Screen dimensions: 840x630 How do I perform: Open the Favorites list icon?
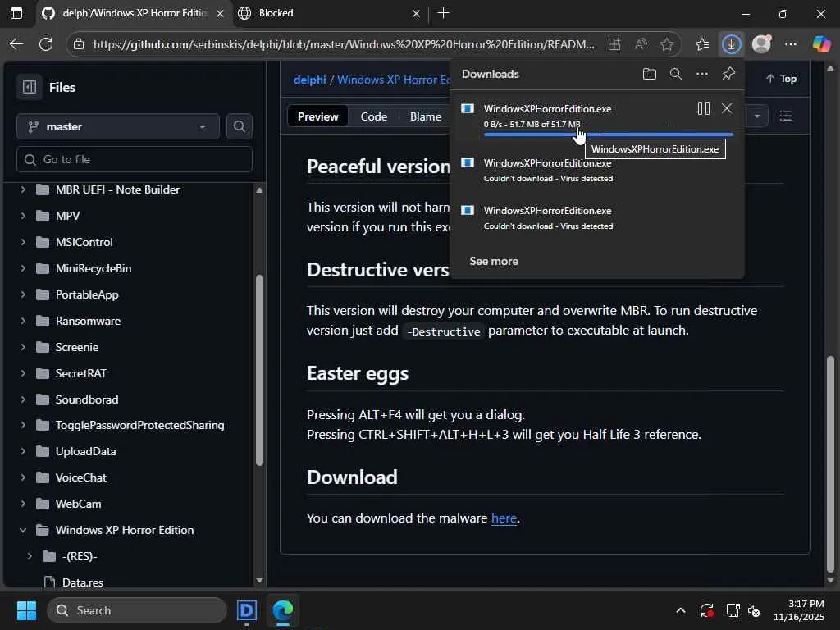tap(702, 44)
